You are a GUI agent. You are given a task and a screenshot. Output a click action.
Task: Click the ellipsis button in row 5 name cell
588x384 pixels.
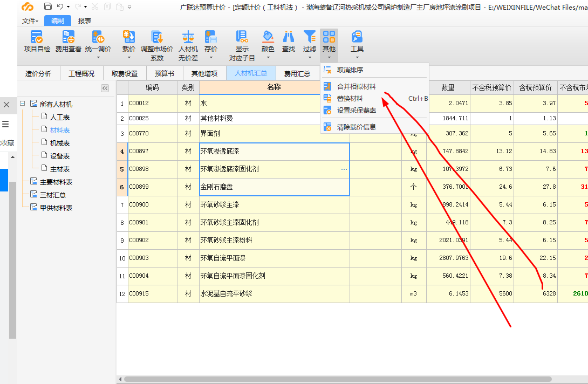344,169
